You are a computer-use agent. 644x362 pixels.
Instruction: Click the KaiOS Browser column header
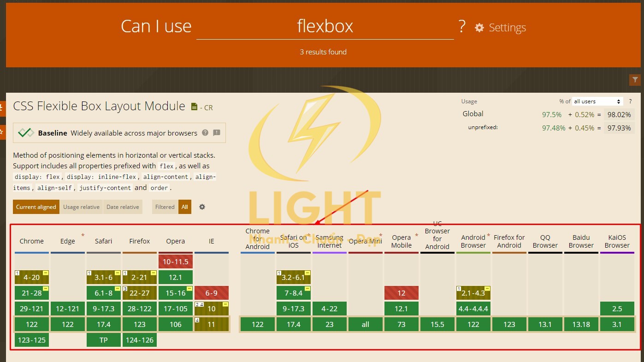point(617,241)
